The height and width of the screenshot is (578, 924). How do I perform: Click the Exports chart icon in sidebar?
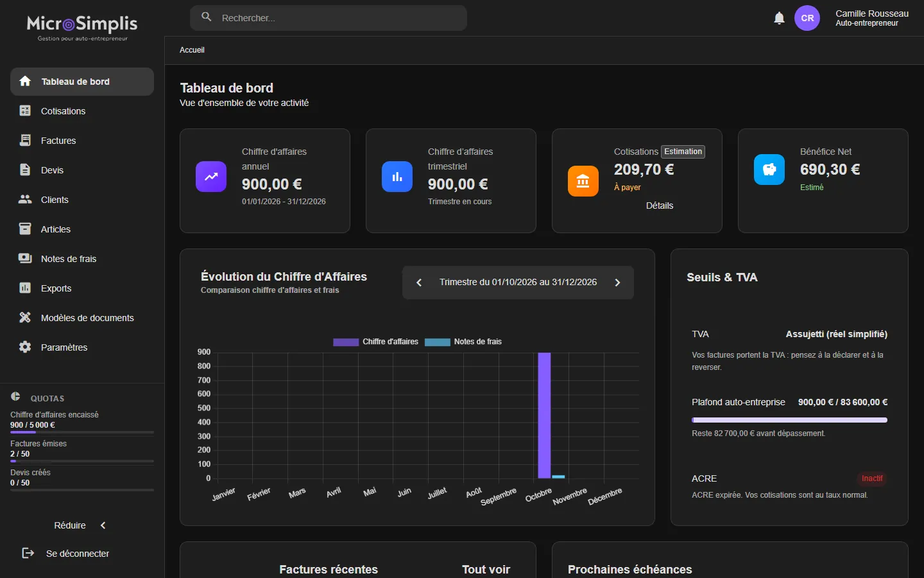coord(25,288)
